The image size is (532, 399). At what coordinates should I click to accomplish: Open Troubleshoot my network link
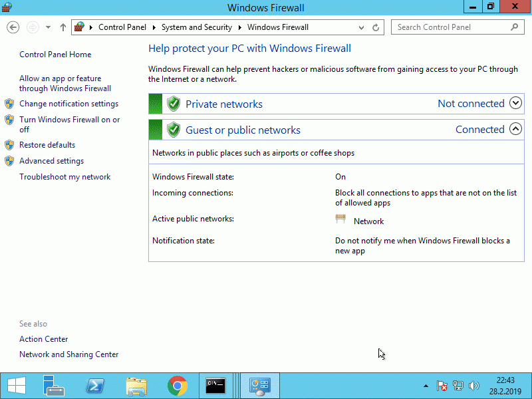point(65,177)
